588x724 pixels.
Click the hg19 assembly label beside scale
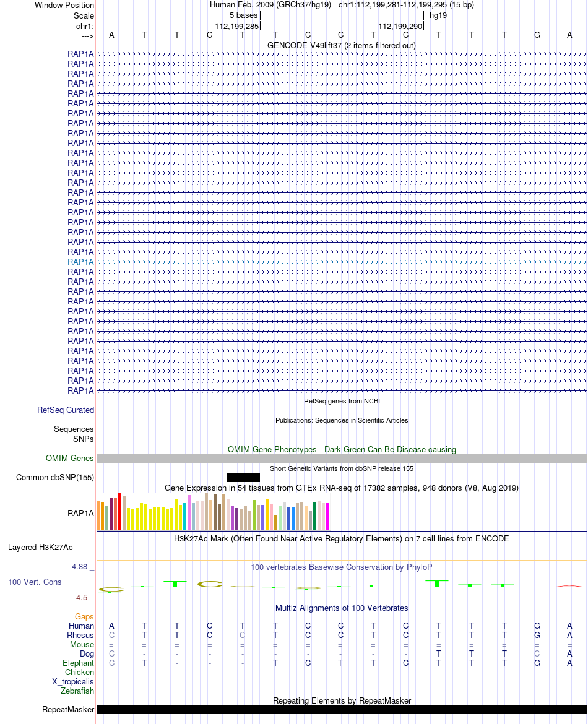pyautogui.click(x=438, y=15)
